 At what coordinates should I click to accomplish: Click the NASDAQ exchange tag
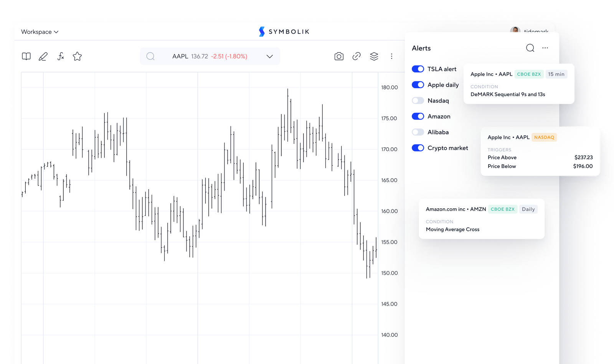[x=544, y=137]
